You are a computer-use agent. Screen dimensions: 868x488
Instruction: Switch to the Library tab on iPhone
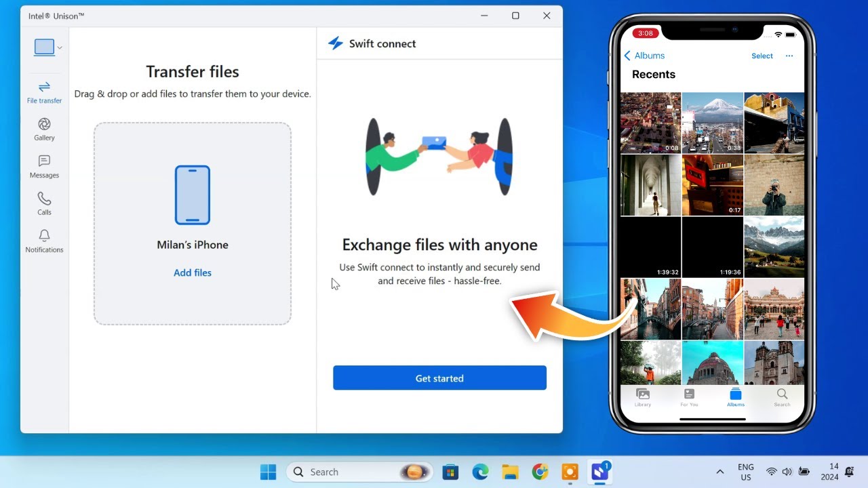click(x=643, y=397)
